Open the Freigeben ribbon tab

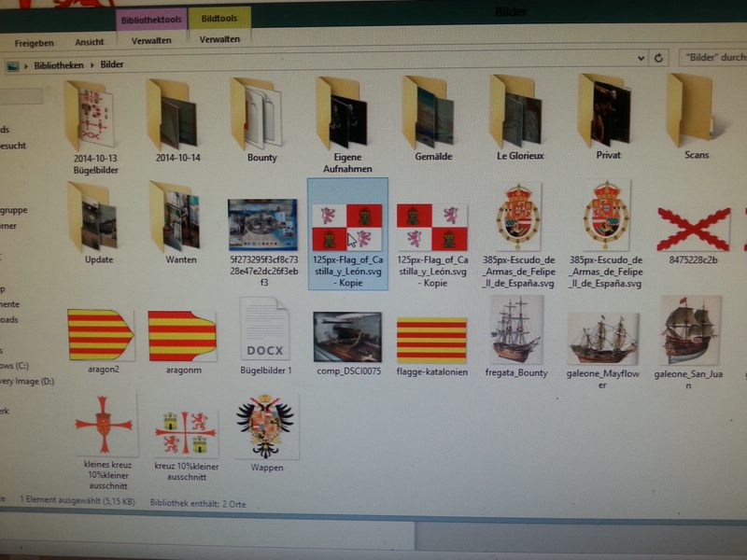point(34,42)
